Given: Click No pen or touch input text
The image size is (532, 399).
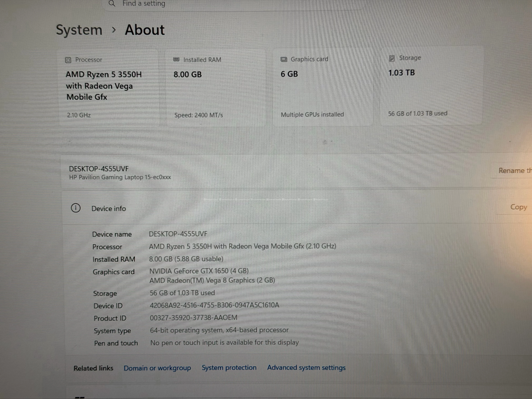Looking at the screenshot, I should pyautogui.click(x=224, y=342).
